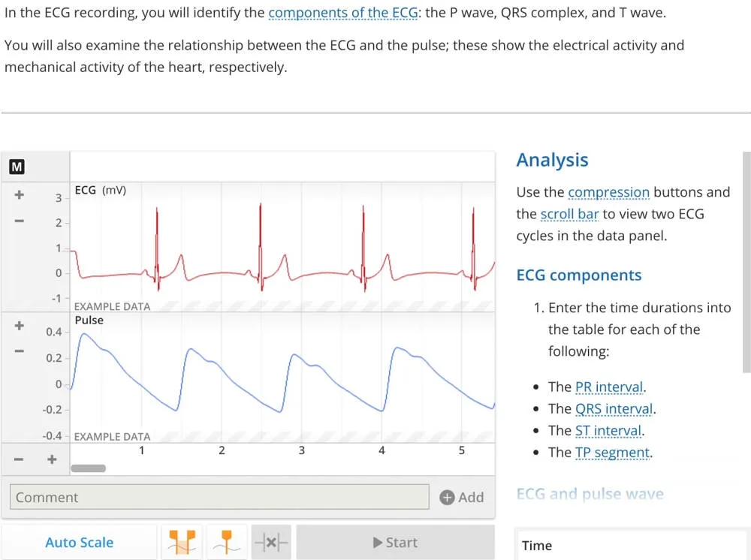Increase Pulse channel vertical scale
Screen dimensions: 751x560
(x=20, y=326)
